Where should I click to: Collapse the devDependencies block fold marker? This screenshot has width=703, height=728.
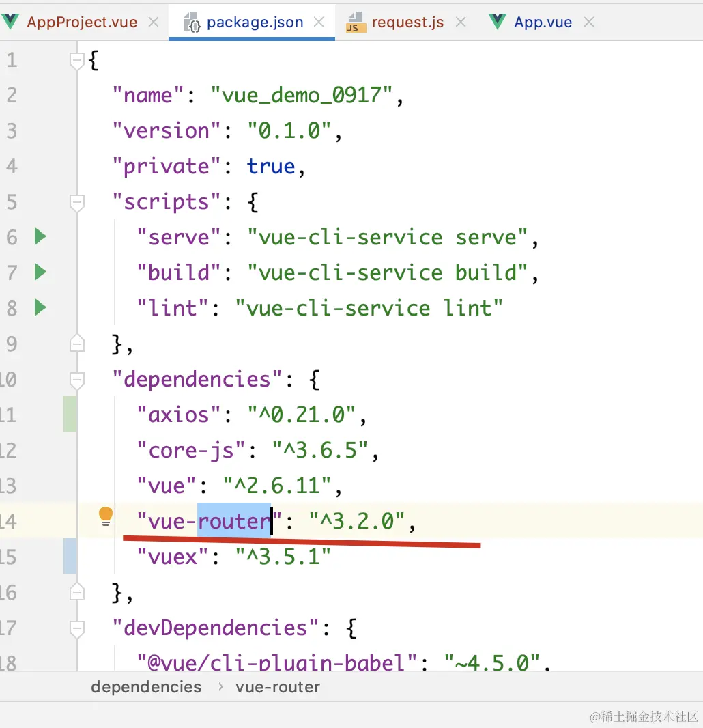click(76, 629)
